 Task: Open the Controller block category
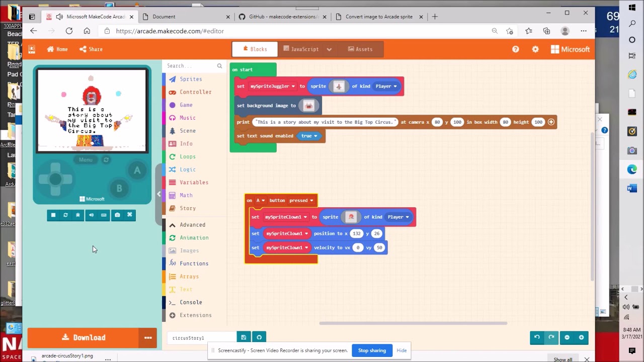195,92
